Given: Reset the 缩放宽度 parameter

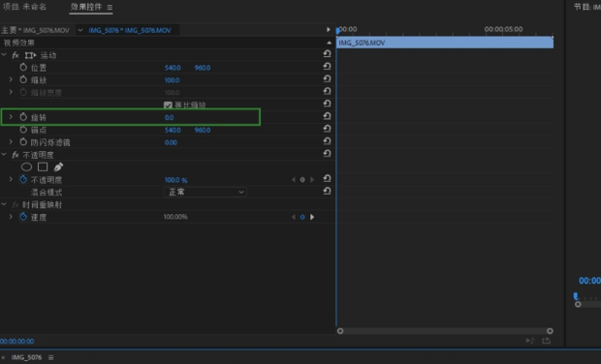Looking at the screenshot, I should pyautogui.click(x=327, y=91).
